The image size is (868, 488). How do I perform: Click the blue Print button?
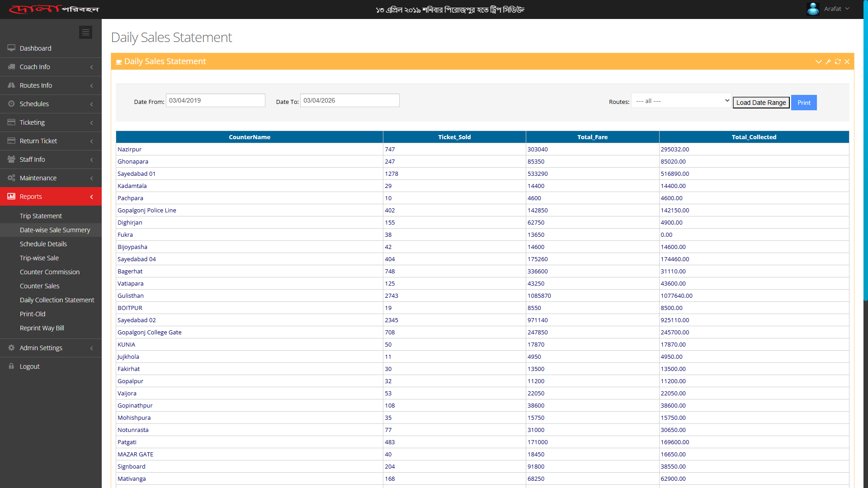click(x=804, y=103)
